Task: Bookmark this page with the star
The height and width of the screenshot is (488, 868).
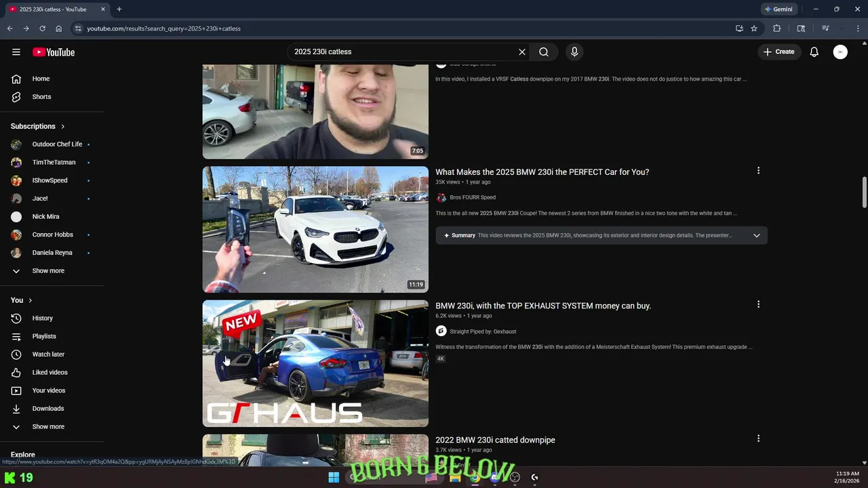Action: pos(754,28)
